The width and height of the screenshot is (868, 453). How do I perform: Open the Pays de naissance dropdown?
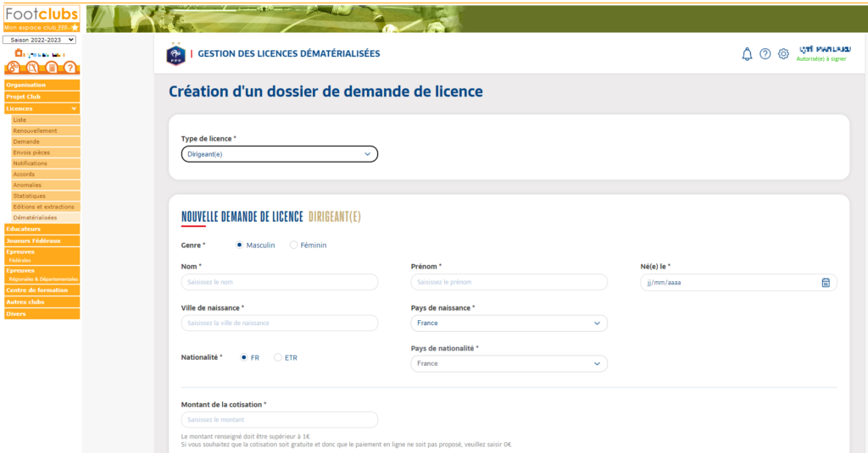click(509, 323)
